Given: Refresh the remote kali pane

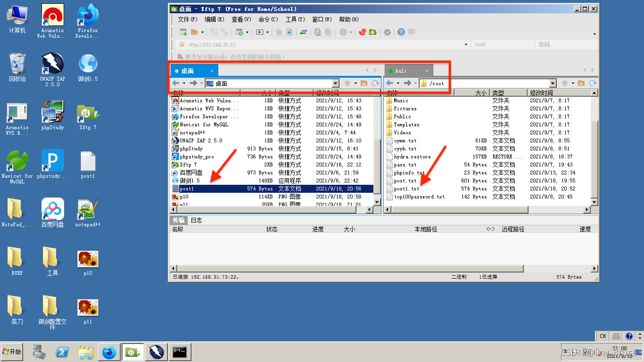Looking at the screenshot, I should tap(593, 83).
